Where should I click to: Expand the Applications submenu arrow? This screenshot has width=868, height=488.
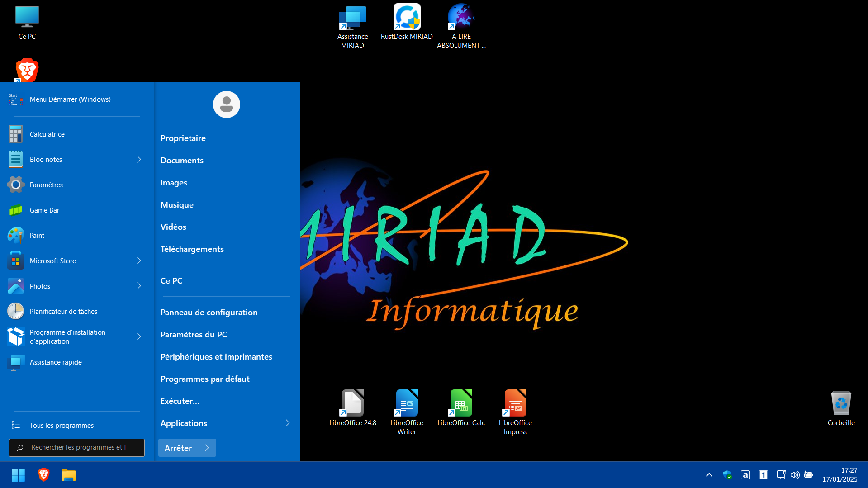tap(288, 423)
